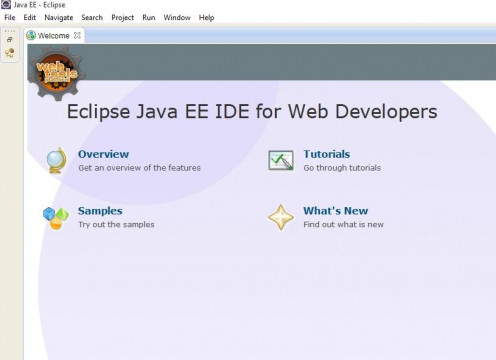
Task: Click 'Go through tutorials' text
Action: [x=342, y=168]
